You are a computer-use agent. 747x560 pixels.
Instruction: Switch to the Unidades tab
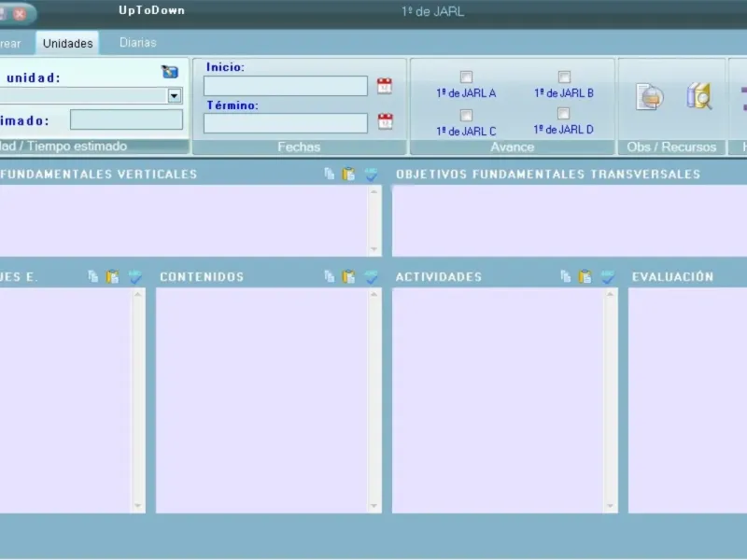pos(67,43)
